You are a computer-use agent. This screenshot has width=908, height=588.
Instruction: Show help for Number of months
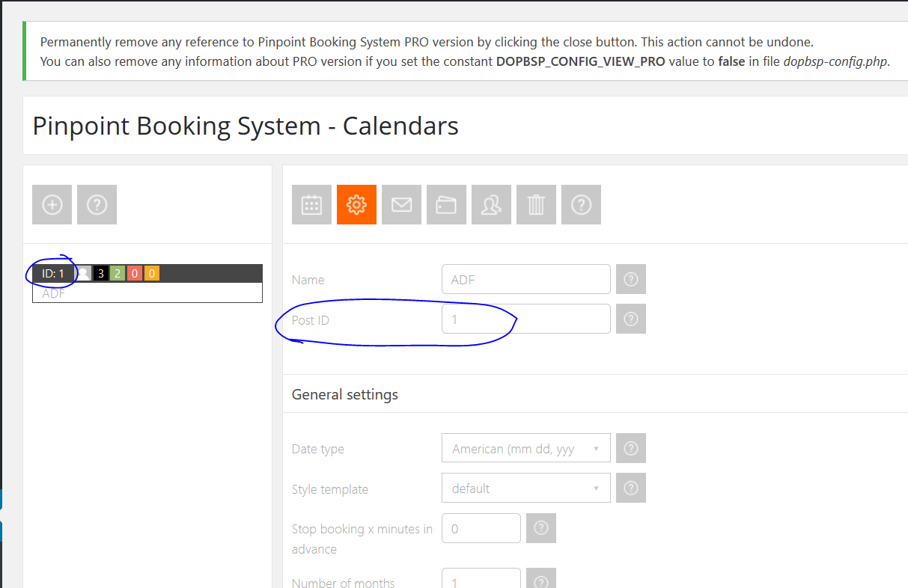[541, 578]
